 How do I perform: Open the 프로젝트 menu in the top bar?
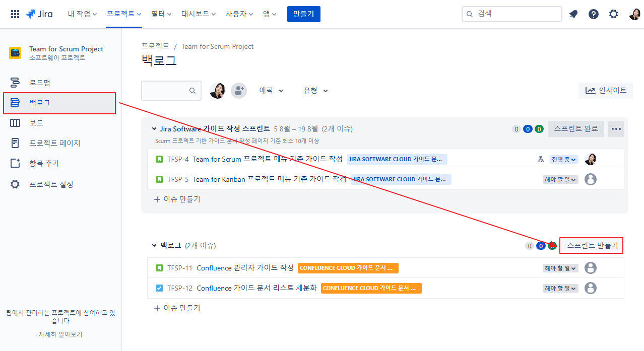coord(124,14)
